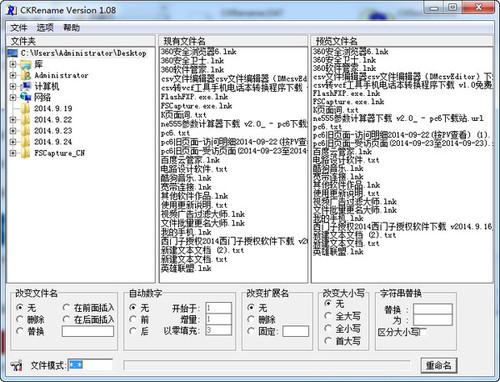Screen dimensions: 500x382
Task: Select 无 under 自动数字
Action: pos(133,307)
